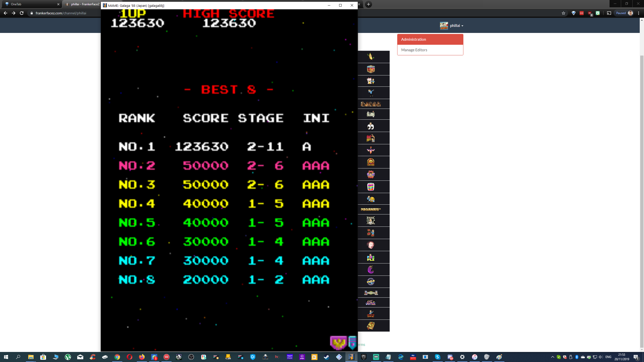Click the page vertical scrollbar

[642, 201]
